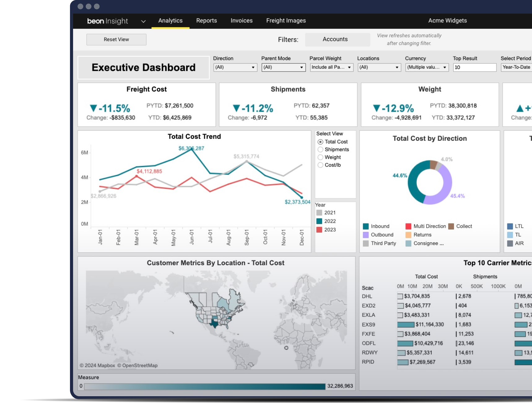This screenshot has height=403, width=532.
Task: Click the Inbound legend color square
Action: 366,226
